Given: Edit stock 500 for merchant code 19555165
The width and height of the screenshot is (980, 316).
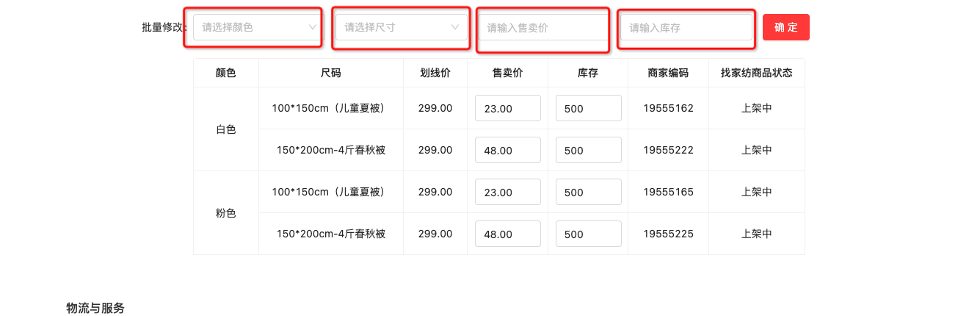Looking at the screenshot, I should pyautogui.click(x=589, y=192).
